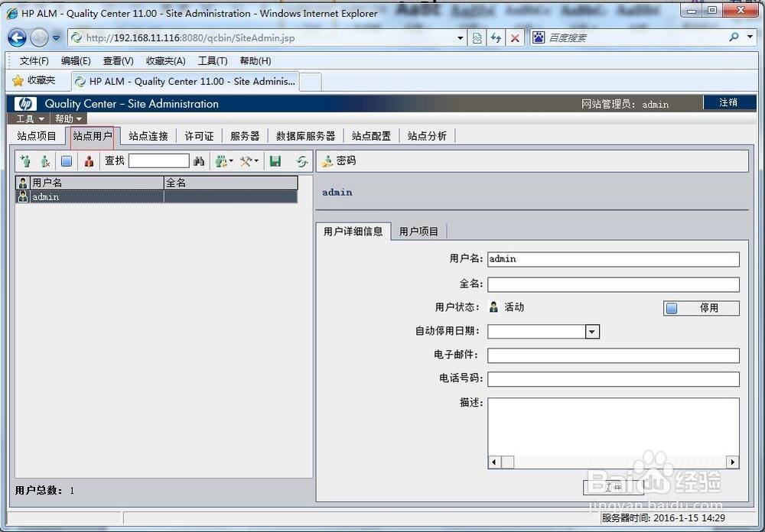
Task: Click the green refresh arrows icon in toolbar
Action: [x=302, y=161]
